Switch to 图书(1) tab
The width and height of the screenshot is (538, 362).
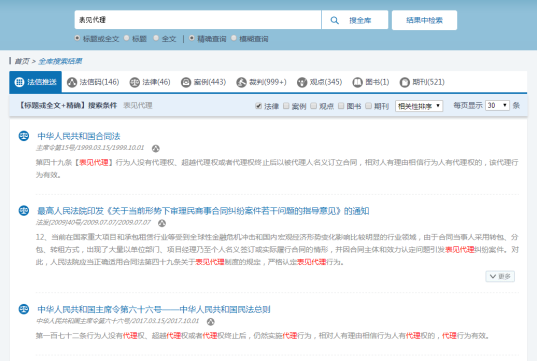(x=371, y=82)
